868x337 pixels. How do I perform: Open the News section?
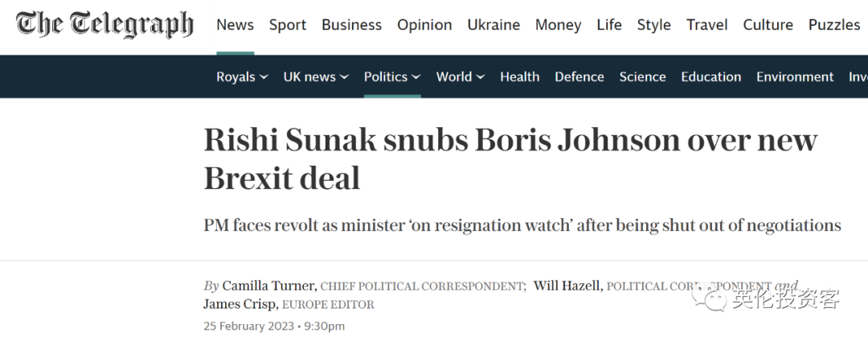[x=235, y=25]
